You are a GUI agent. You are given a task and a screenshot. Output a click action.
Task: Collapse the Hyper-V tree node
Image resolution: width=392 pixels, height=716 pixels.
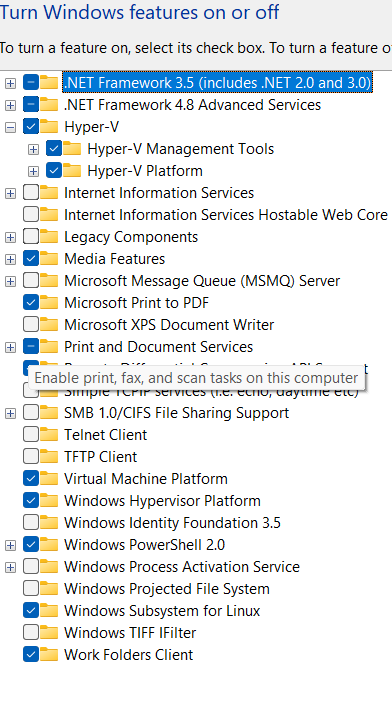10,127
